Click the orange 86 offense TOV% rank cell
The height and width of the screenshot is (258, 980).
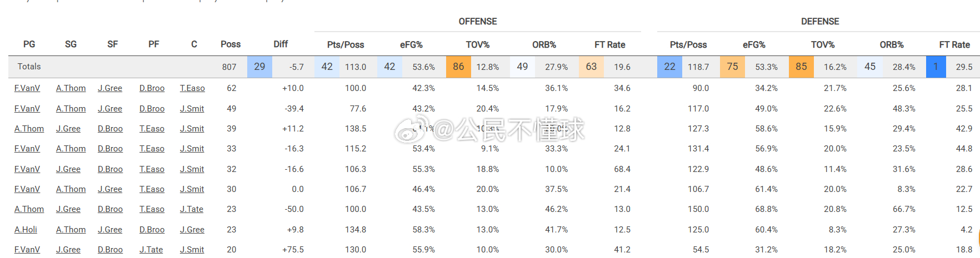pos(458,67)
